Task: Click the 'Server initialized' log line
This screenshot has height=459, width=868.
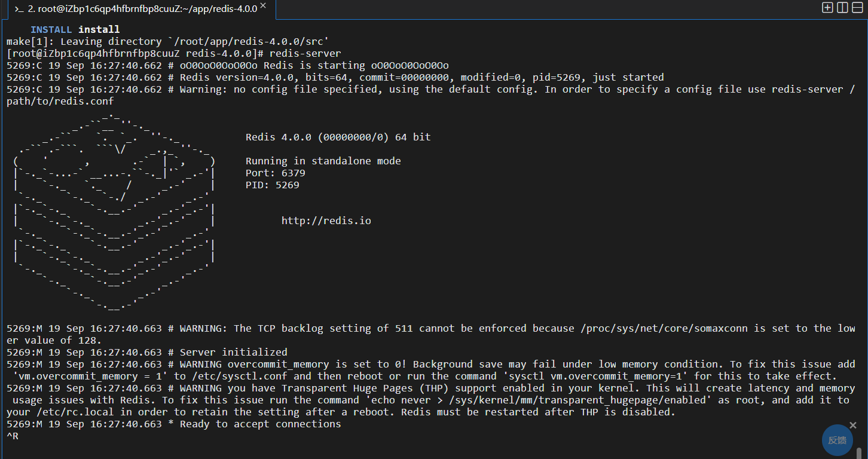Action: point(147,352)
